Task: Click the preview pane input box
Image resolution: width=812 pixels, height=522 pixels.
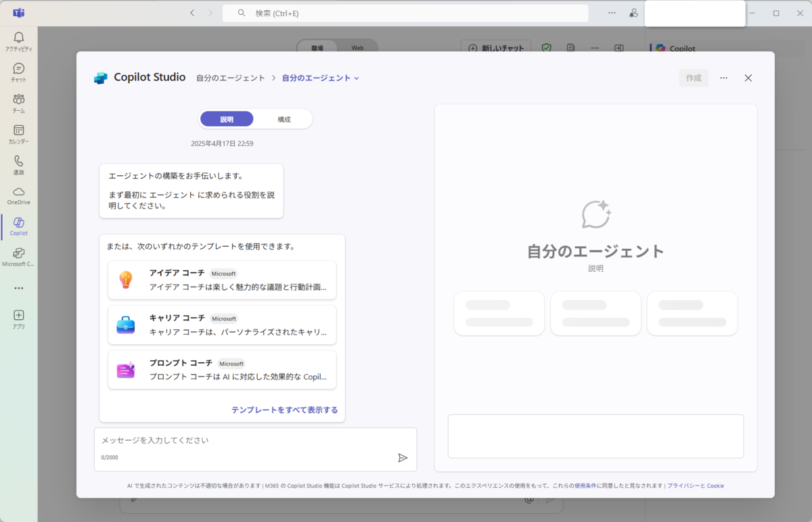Action: click(x=595, y=436)
